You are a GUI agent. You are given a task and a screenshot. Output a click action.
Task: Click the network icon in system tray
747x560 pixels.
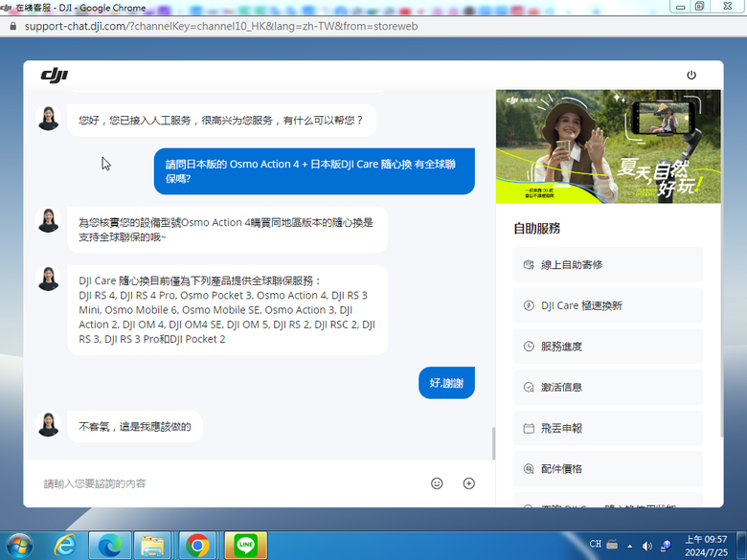(666, 546)
